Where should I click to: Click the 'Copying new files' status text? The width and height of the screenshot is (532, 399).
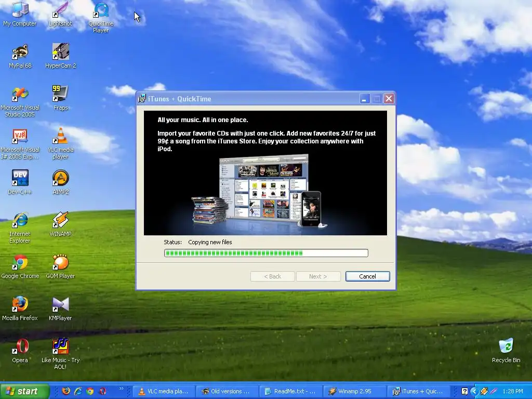pyautogui.click(x=210, y=242)
